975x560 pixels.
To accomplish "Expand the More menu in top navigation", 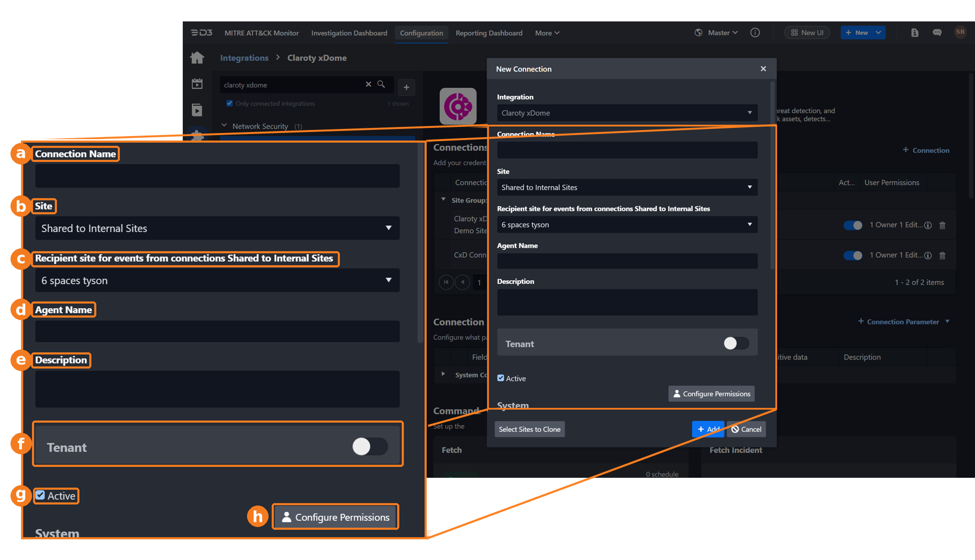I will coord(547,33).
